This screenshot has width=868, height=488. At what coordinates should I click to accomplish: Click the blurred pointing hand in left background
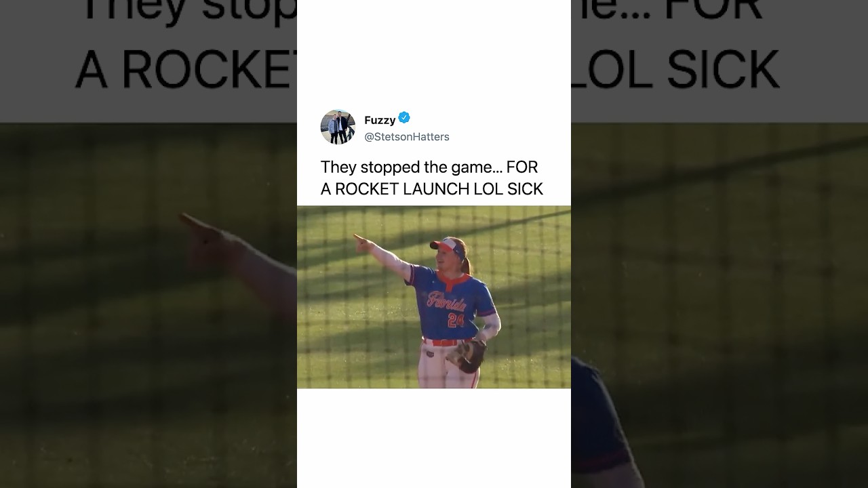(203, 234)
